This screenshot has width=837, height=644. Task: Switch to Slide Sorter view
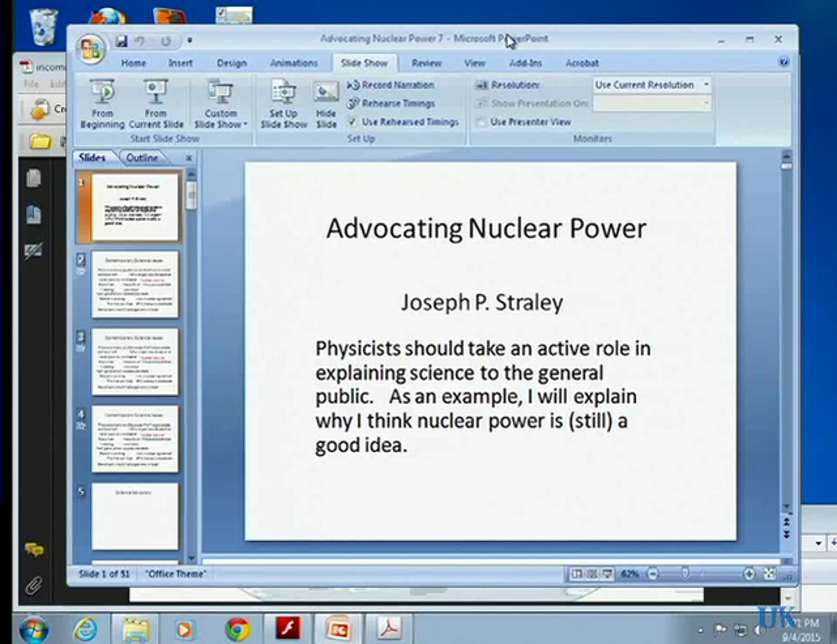(592, 574)
